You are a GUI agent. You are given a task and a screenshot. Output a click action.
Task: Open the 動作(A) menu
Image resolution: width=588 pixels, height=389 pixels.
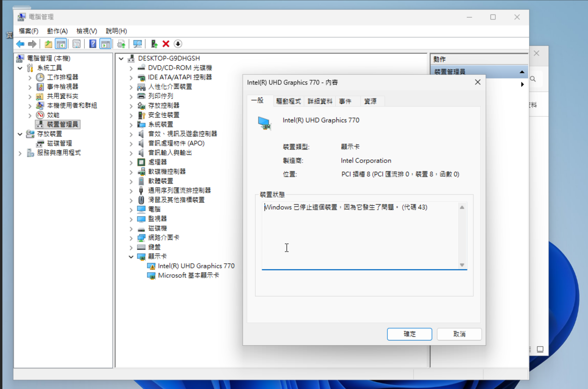coord(57,31)
